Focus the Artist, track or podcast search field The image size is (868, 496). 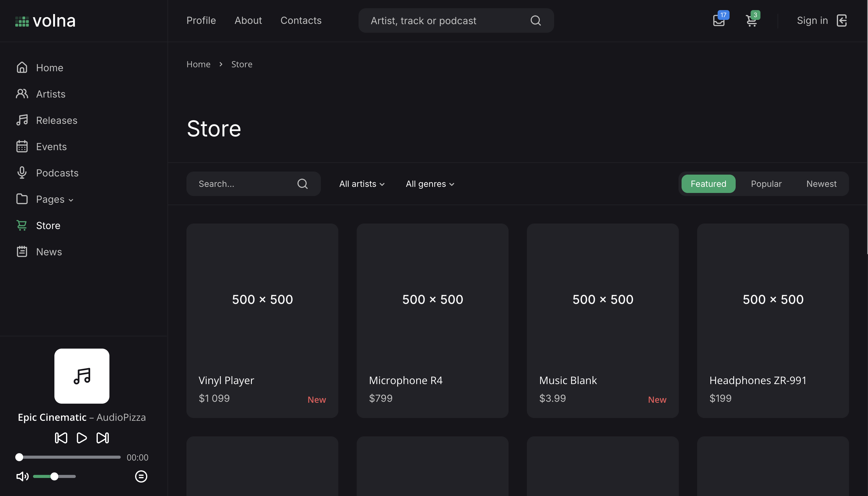[456, 20]
